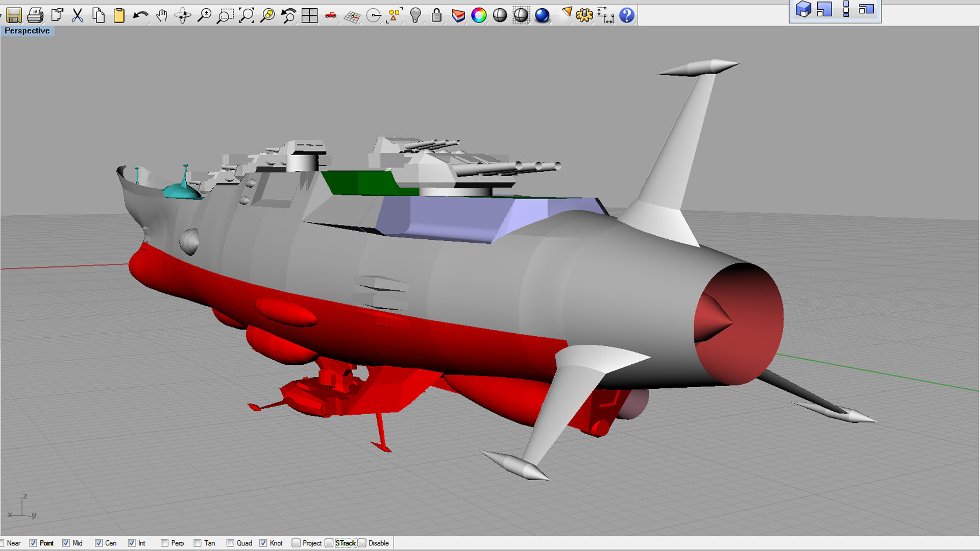Toggle the Near osnap checkbox
Screen dimensions: 980x551
pos(2,543)
